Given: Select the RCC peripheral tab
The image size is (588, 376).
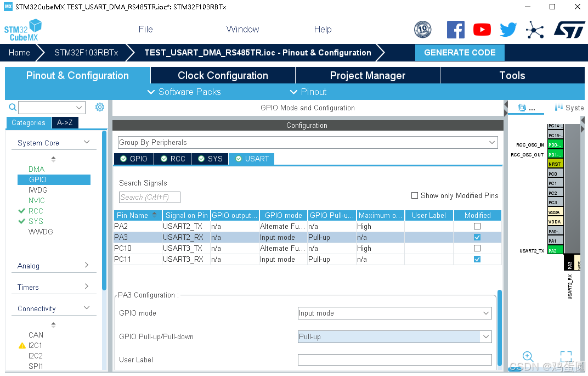Looking at the screenshot, I should click(173, 159).
